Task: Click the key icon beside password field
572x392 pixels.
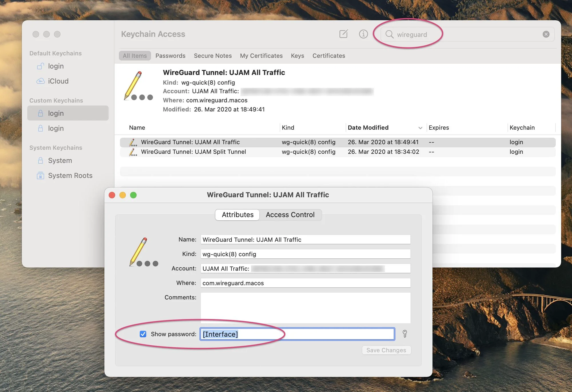Action: tap(405, 334)
